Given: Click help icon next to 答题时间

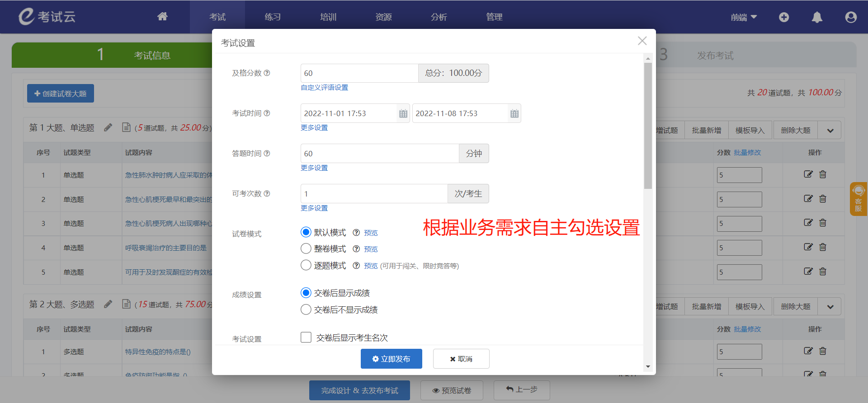Looking at the screenshot, I should 267,153.
